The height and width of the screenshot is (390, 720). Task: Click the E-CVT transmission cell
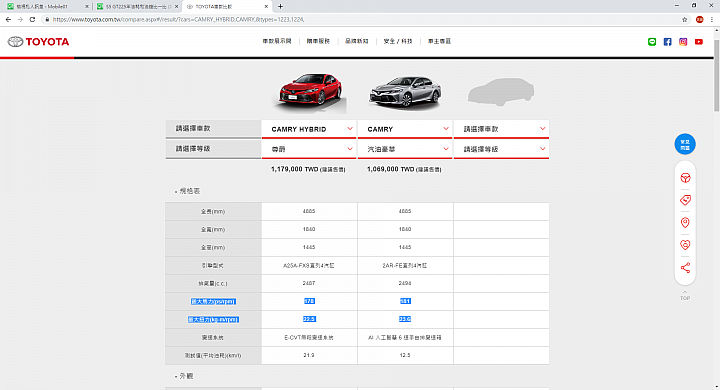coord(309,338)
